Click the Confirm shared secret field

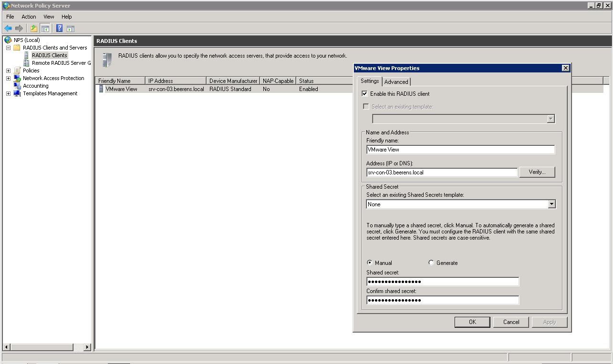442,300
